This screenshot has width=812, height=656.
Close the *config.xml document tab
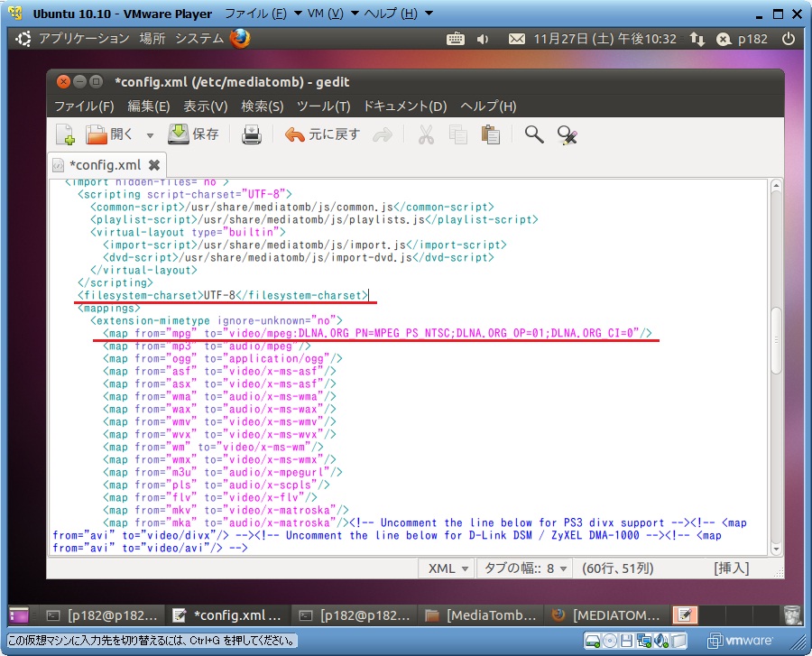click(153, 165)
